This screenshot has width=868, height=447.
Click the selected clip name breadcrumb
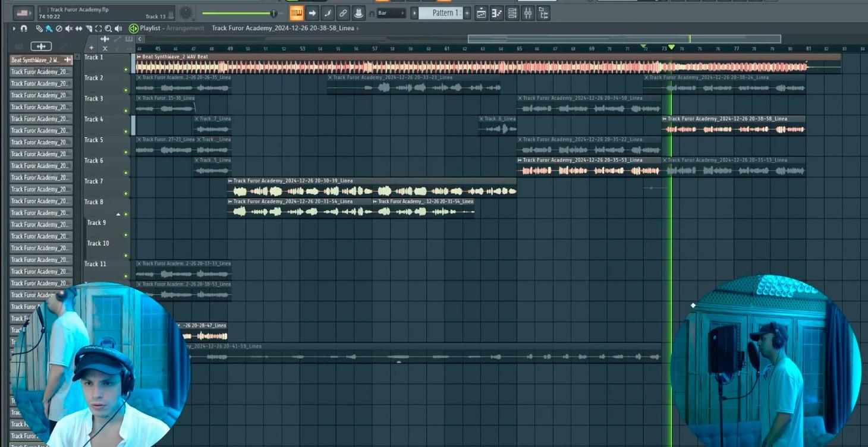(x=283, y=29)
